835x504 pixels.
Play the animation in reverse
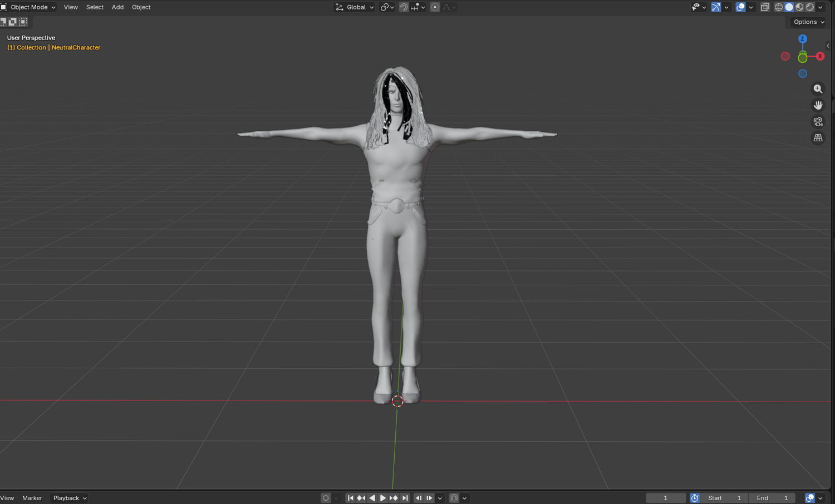click(x=372, y=498)
